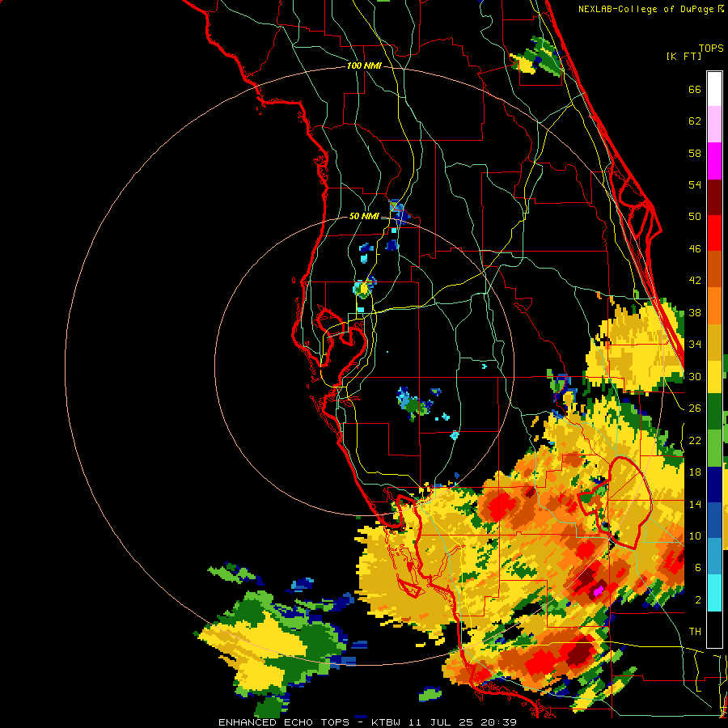Click the '50 NMI' range ring label
Viewport: 728px width, 728px height.
(x=364, y=216)
